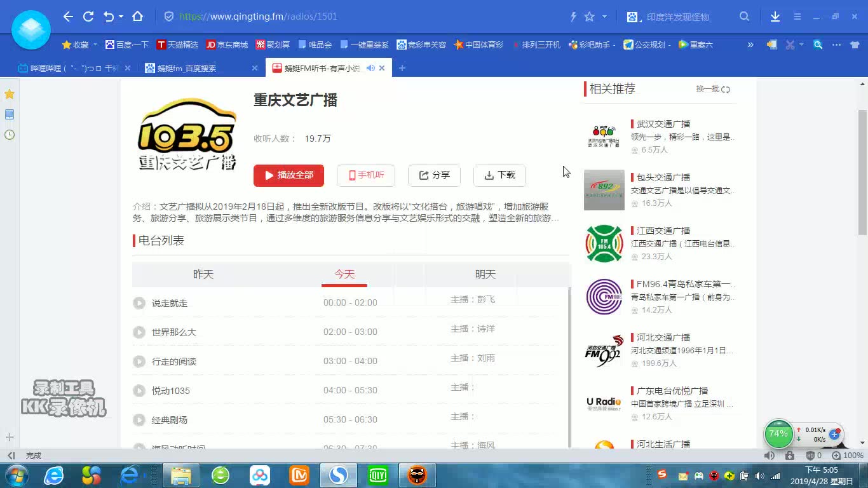Play the 悦动1035 program
The image size is (868, 488).
click(139, 391)
